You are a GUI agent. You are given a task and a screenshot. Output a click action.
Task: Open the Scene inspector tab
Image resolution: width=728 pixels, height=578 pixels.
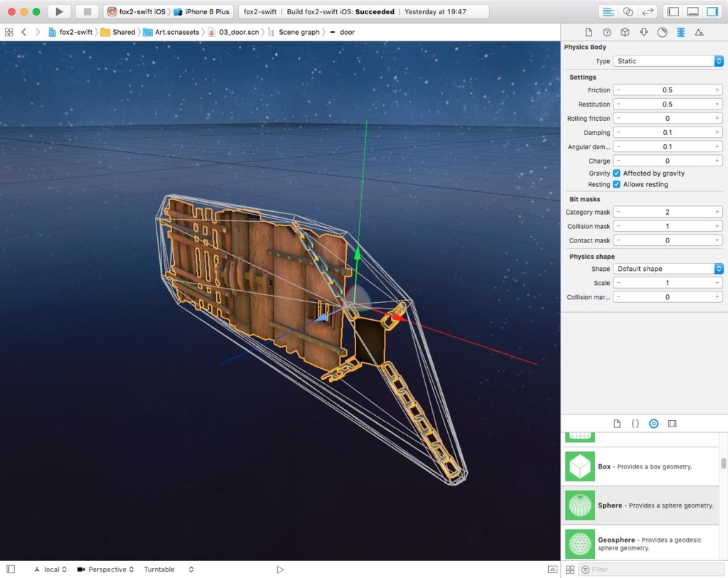pyautogui.click(x=700, y=32)
